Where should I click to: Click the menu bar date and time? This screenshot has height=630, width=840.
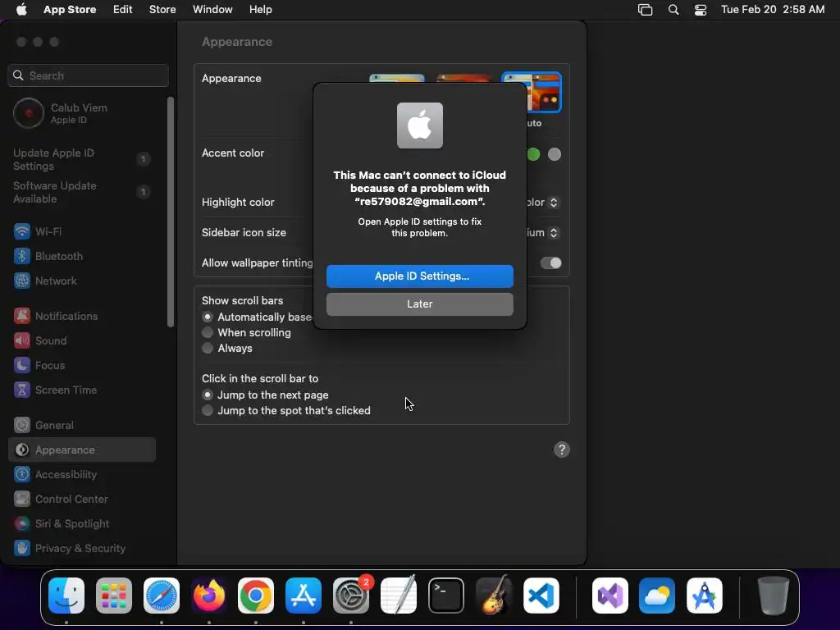pyautogui.click(x=773, y=10)
